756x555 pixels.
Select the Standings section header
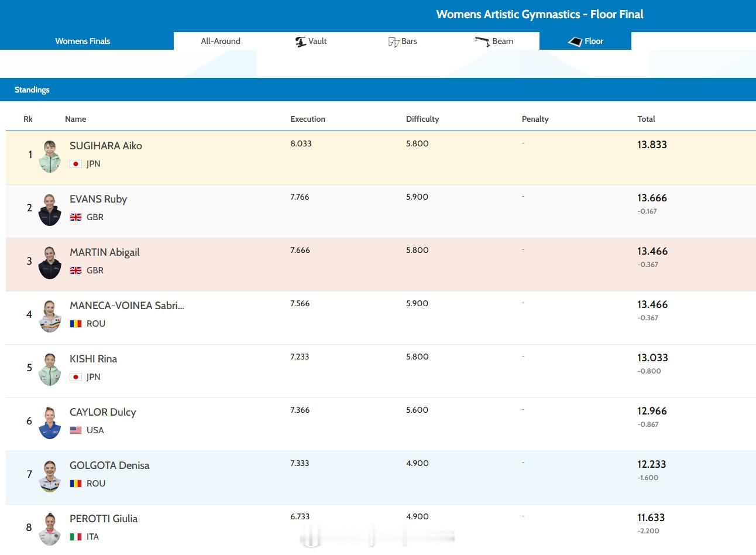[x=32, y=90]
